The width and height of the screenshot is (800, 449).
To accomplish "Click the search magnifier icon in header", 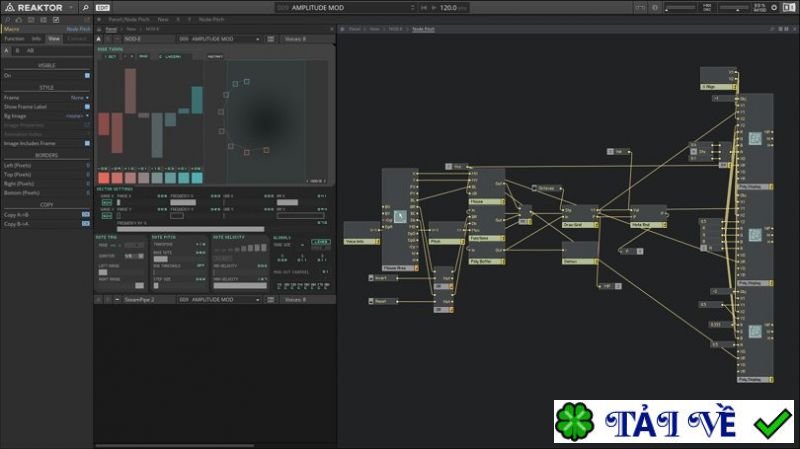I will (x=85, y=7).
